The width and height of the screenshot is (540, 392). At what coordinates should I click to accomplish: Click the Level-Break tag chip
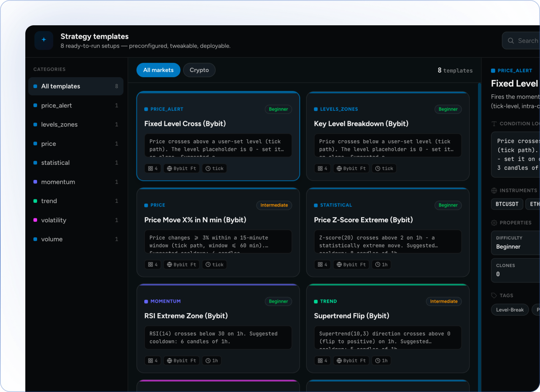510,310
